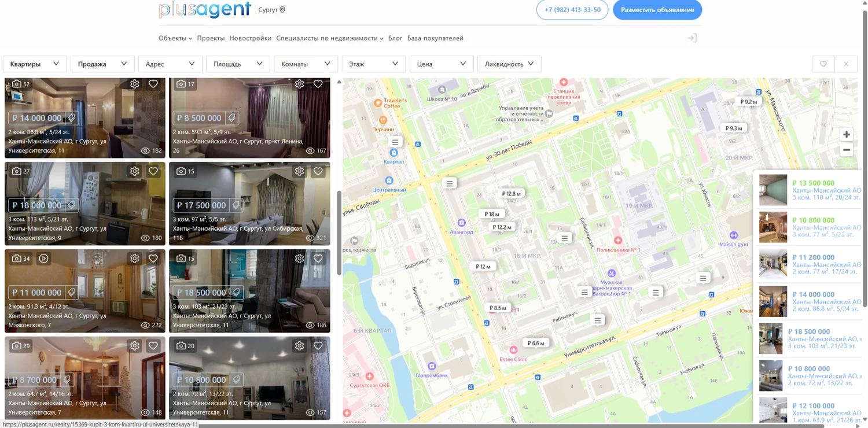Click ₽ 6.6 м price marker on map
Viewport: 868px width, 428px height.
pos(536,343)
